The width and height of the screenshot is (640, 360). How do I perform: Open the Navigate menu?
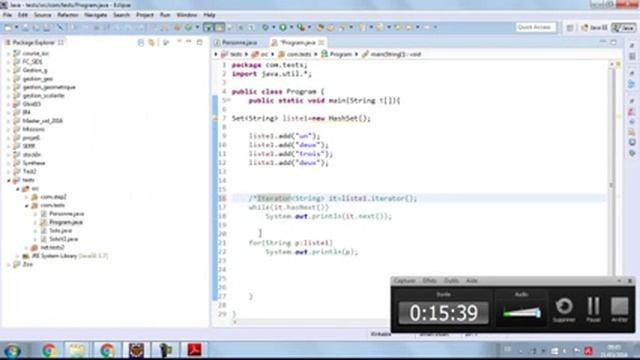pos(96,15)
